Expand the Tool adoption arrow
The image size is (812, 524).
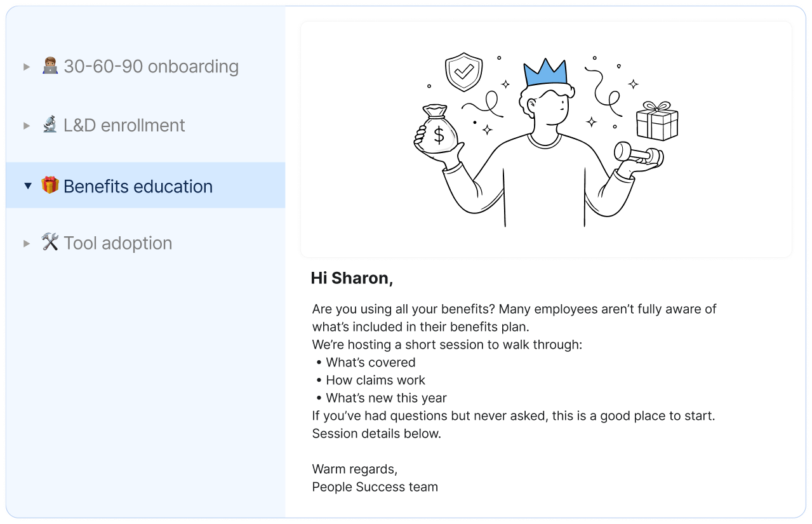pyautogui.click(x=27, y=243)
